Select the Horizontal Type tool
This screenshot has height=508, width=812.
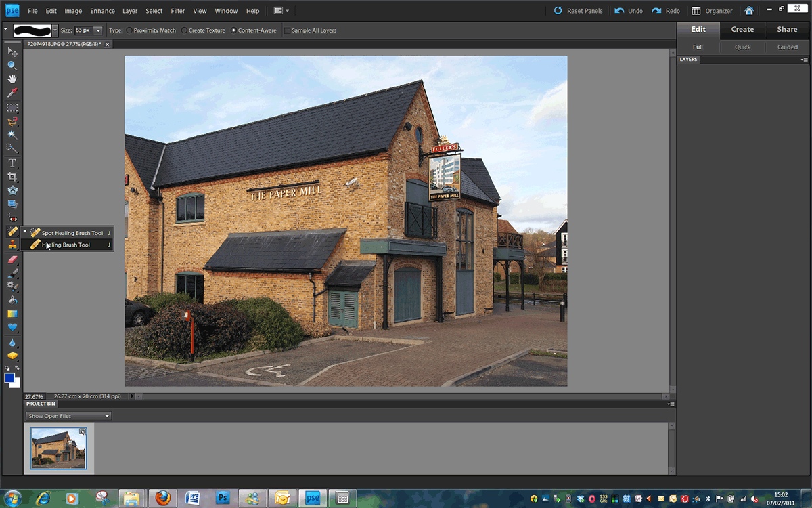coord(12,163)
